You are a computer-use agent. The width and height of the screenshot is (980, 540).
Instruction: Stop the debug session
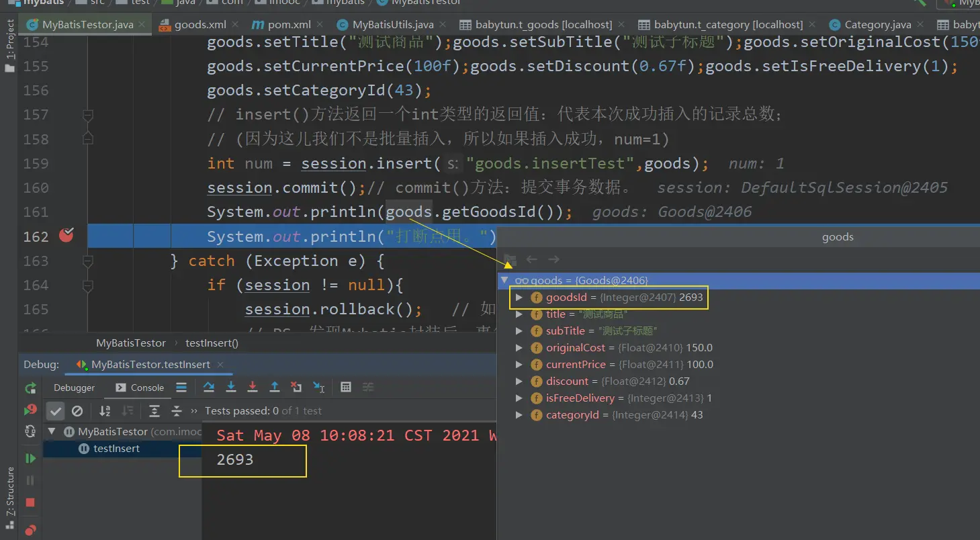click(30, 502)
